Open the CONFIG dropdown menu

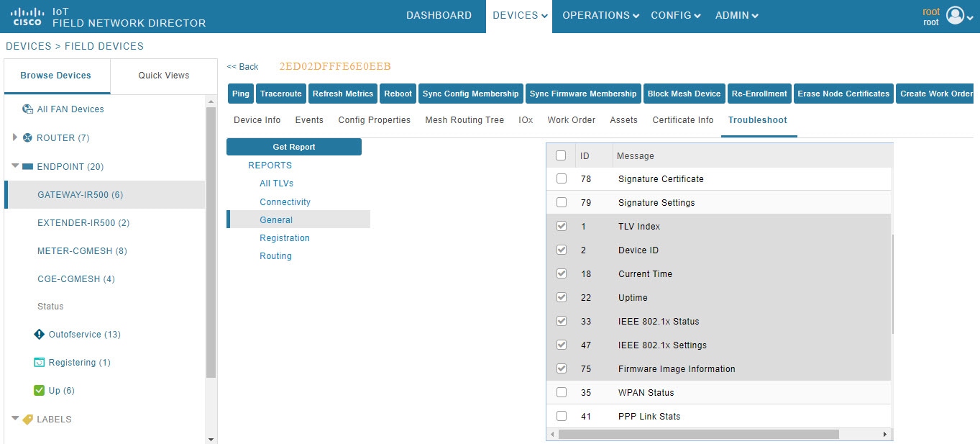(x=676, y=15)
